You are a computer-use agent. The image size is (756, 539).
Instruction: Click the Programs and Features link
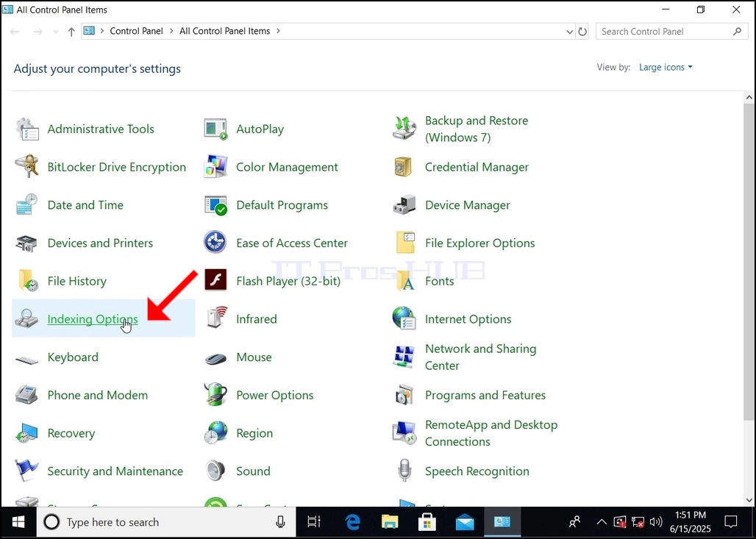click(x=485, y=395)
